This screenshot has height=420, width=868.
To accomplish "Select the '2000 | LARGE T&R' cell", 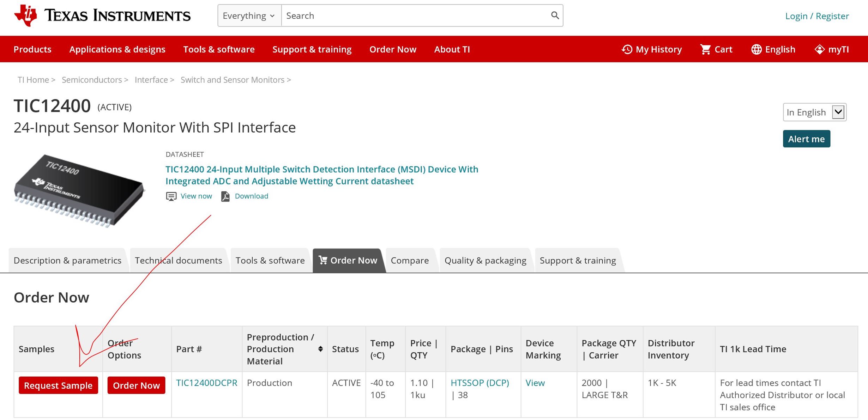I will coord(610,395).
